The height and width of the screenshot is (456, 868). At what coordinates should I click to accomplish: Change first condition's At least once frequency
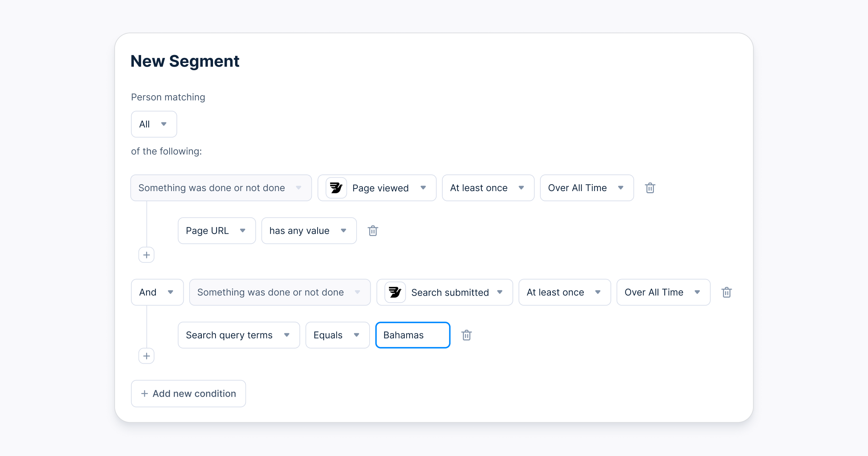tap(488, 188)
